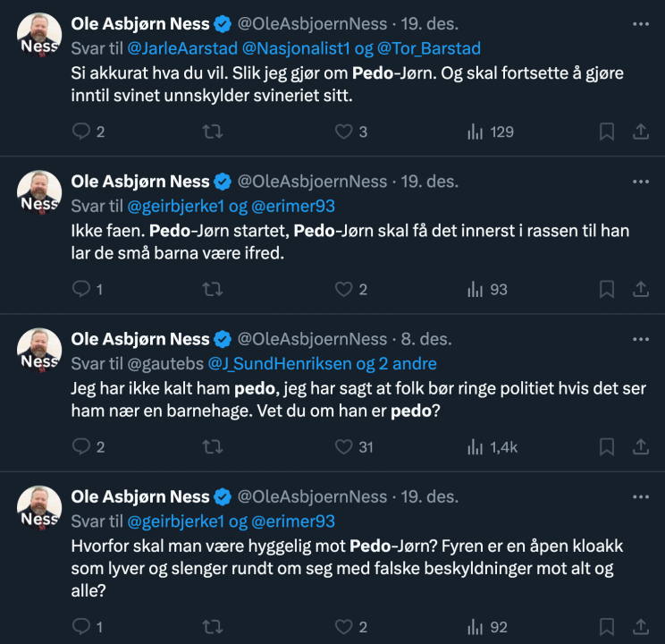This screenshot has height=644, width=665.
Task: Click the @erimer93 mention in last tweet
Action: pyautogui.click(x=293, y=521)
